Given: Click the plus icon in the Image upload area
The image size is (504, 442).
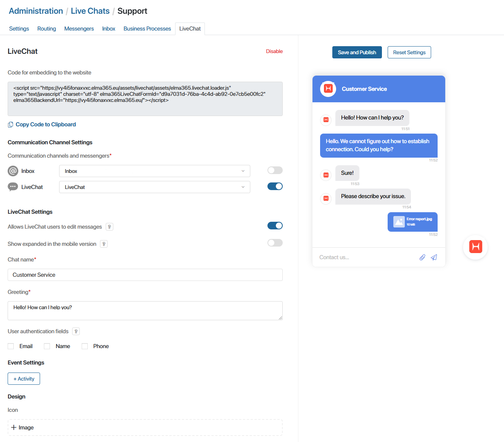Looking at the screenshot, I should (x=14, y=427).
